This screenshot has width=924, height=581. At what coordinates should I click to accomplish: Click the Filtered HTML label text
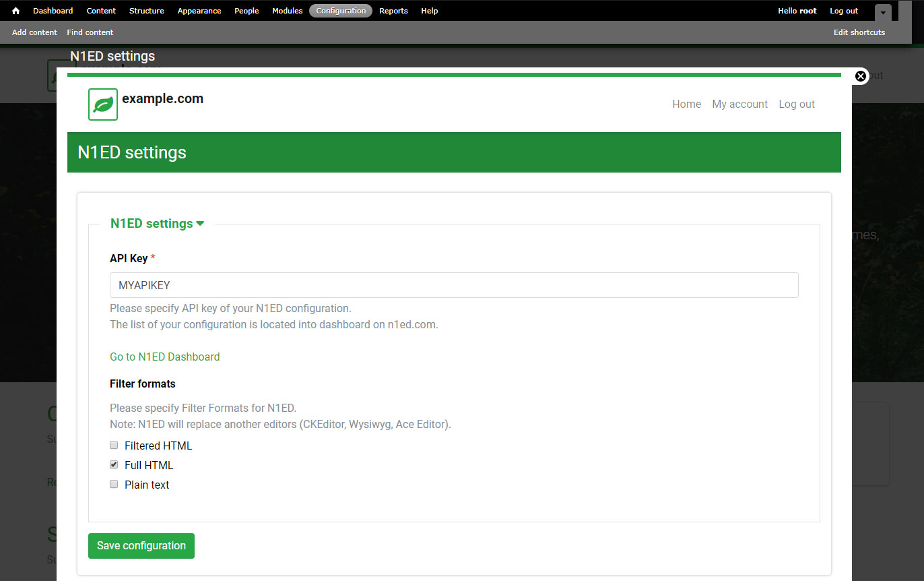(158, 446)
